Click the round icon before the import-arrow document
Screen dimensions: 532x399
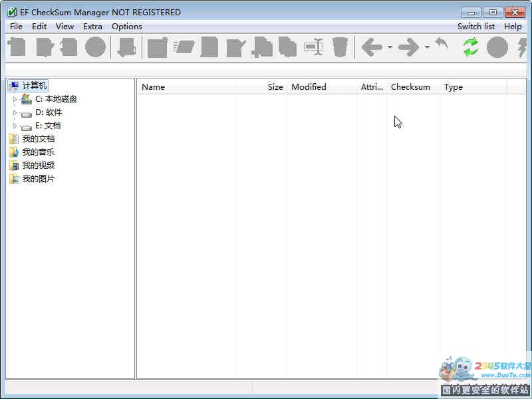(x=95, y=47)
